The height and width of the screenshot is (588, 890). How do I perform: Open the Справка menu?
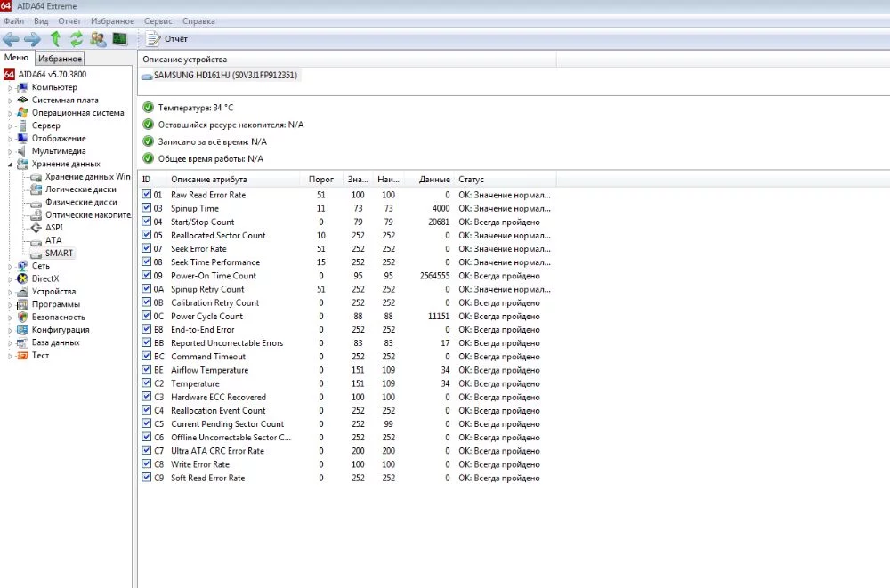pos(198,21)
